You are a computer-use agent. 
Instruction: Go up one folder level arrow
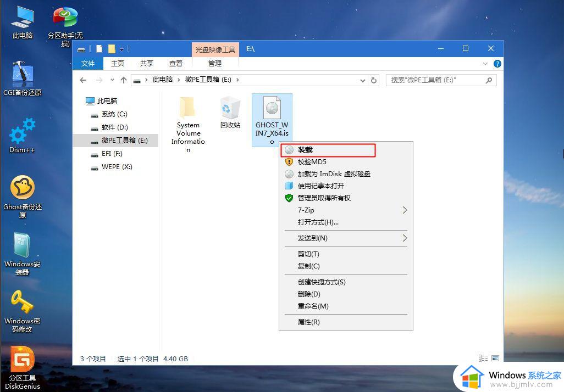[124, 80]
